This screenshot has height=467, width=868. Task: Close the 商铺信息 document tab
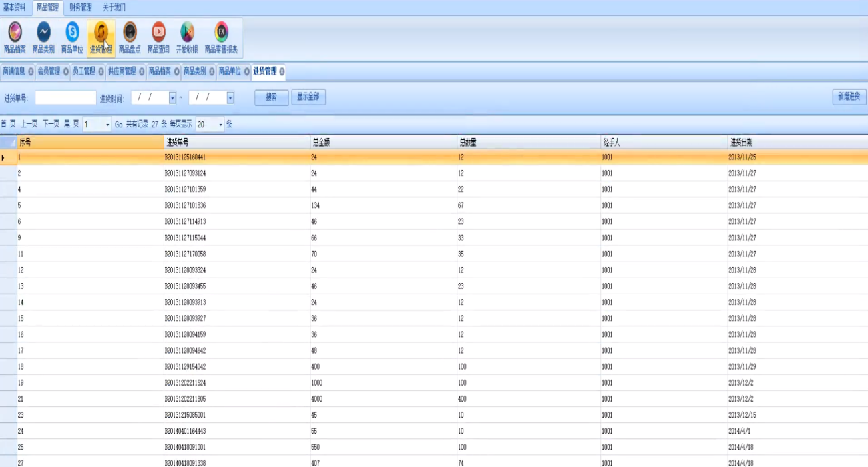tap(31, 71)
